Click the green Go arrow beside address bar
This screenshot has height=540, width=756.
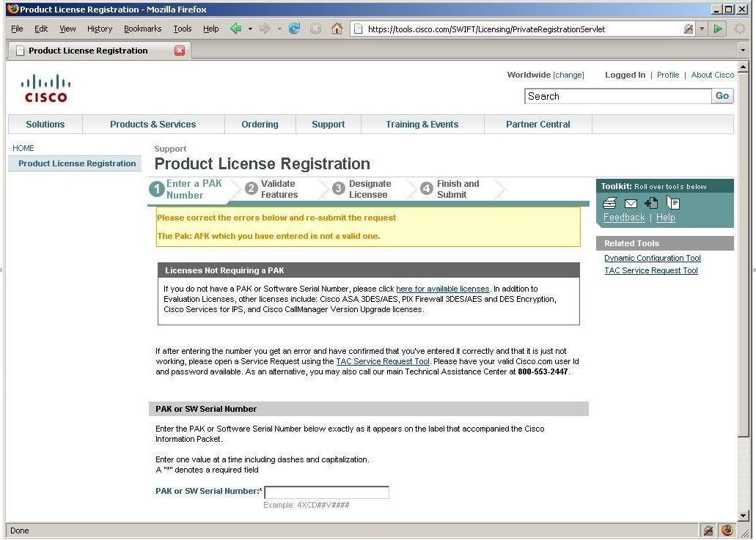[718, 29]
